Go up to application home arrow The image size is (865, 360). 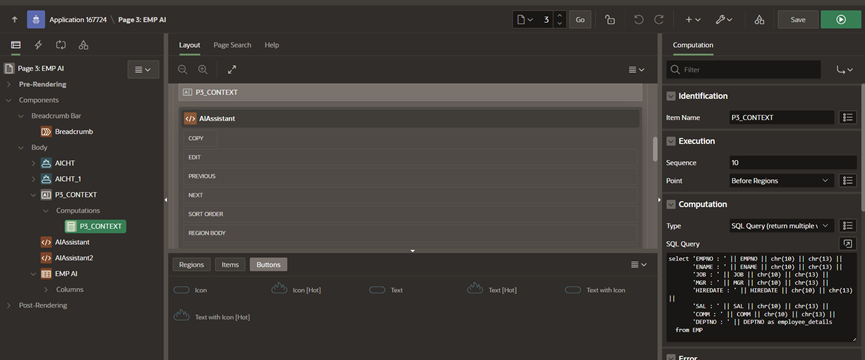[14, 20]
